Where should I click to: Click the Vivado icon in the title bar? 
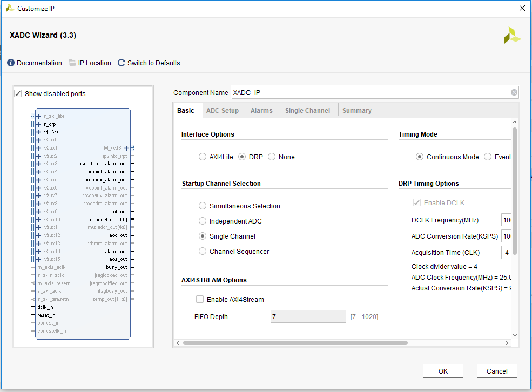coord(10,8)
